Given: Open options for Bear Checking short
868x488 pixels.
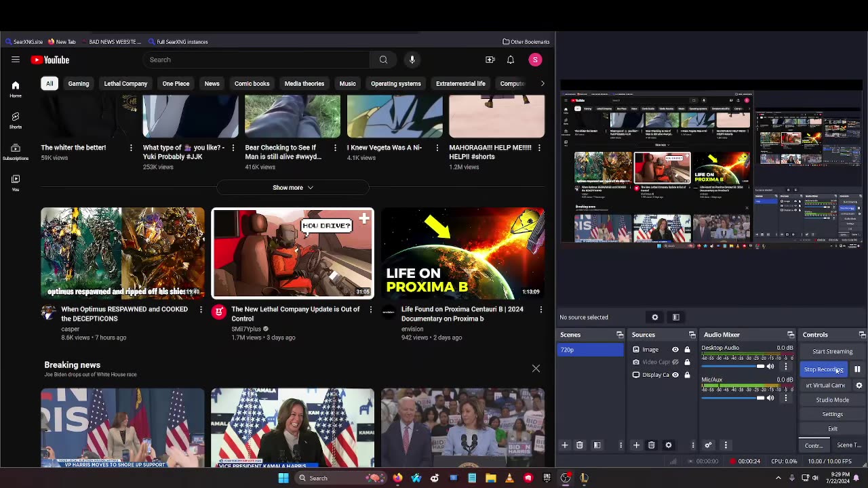Looking at the screenshot, I should [x=334, y=148].
